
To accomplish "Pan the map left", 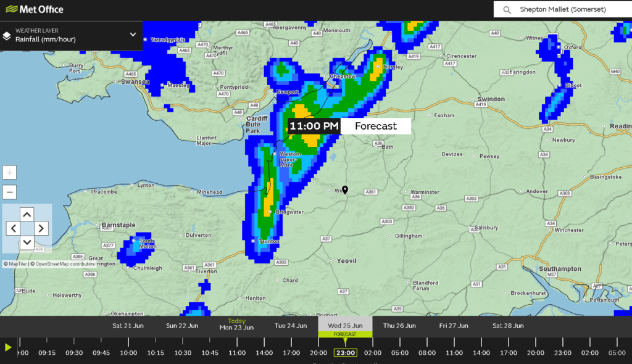I will click(13, 228).
